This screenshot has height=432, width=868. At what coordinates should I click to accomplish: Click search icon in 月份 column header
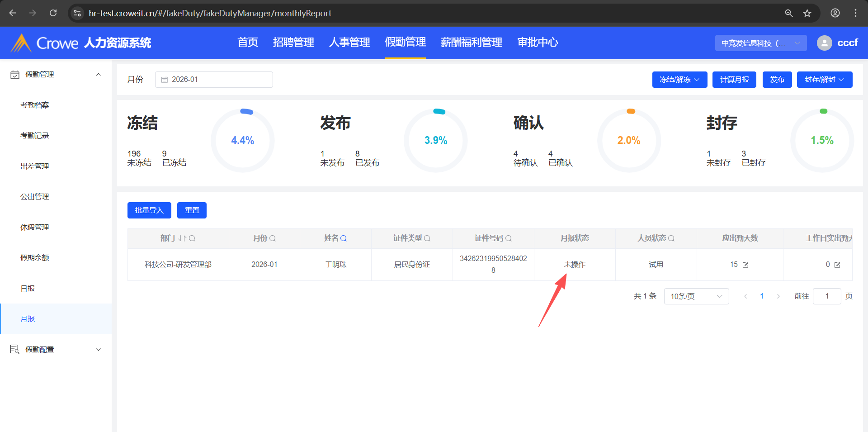(273, 238)
